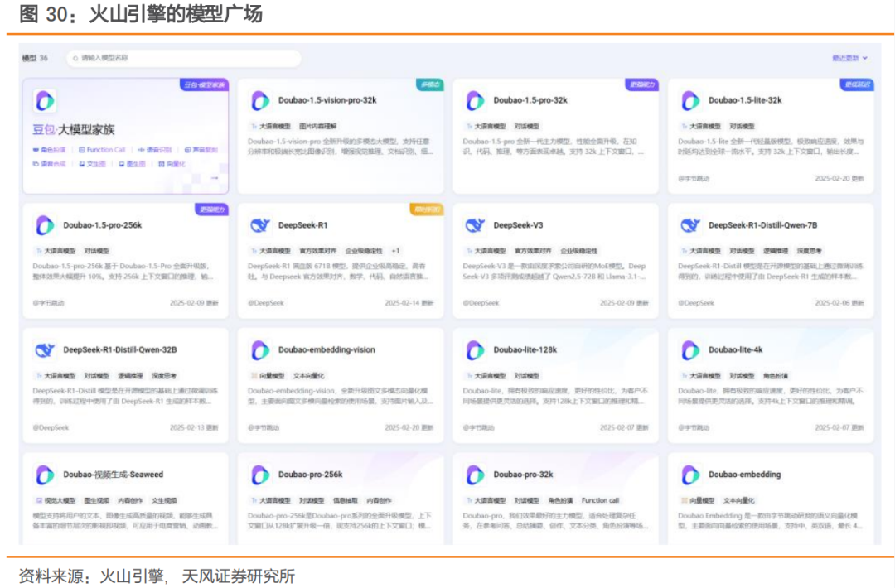Click the 2025-02-09 date on Doubao-1.5-pro-256k
The image size is (895, 588).
194,303
